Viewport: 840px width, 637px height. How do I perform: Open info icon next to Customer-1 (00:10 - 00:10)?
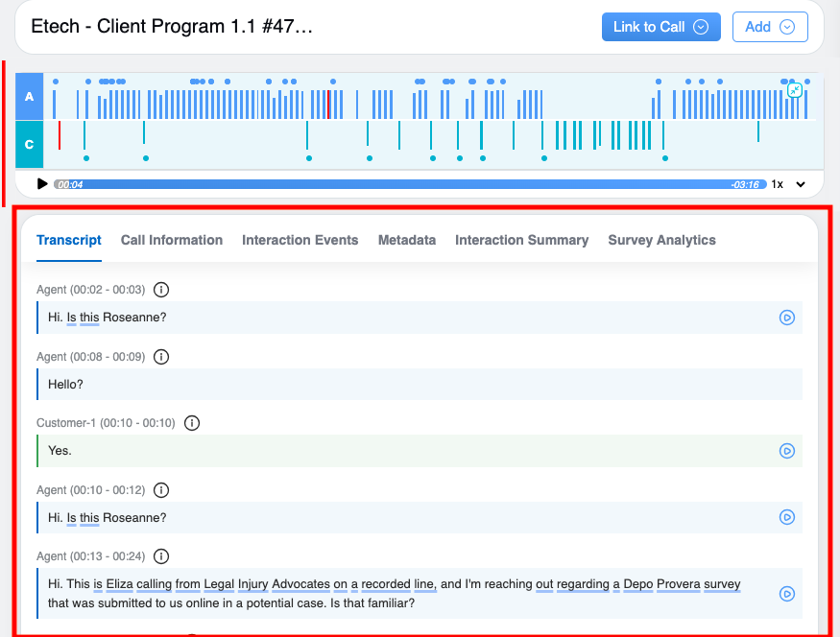point(192,423)
